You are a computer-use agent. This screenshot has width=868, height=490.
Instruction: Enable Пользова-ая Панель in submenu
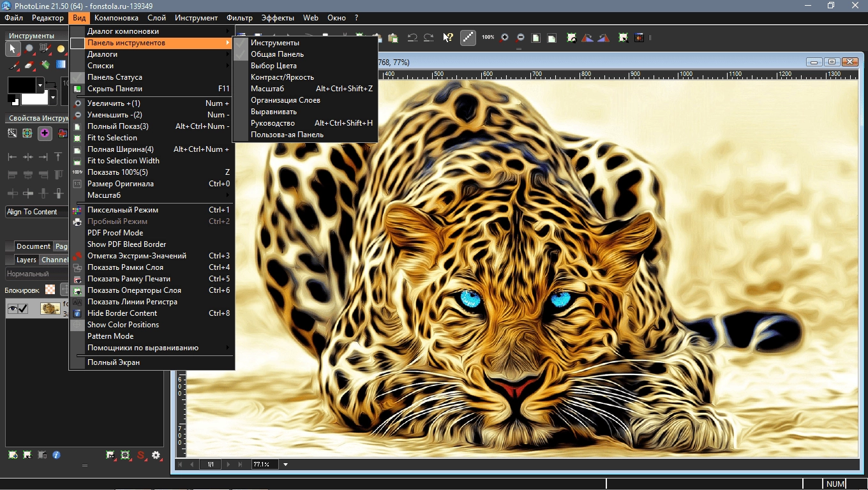coord(305,135)
